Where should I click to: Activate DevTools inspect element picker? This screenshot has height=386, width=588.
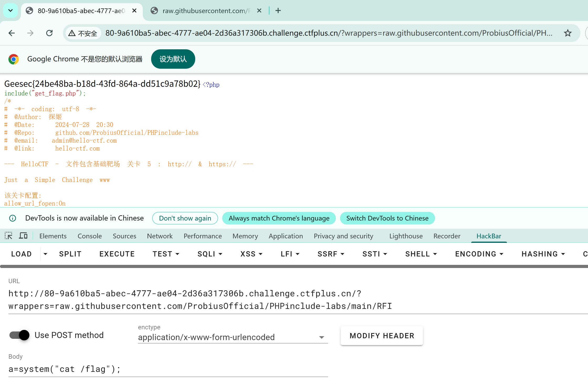pos(8,236)
